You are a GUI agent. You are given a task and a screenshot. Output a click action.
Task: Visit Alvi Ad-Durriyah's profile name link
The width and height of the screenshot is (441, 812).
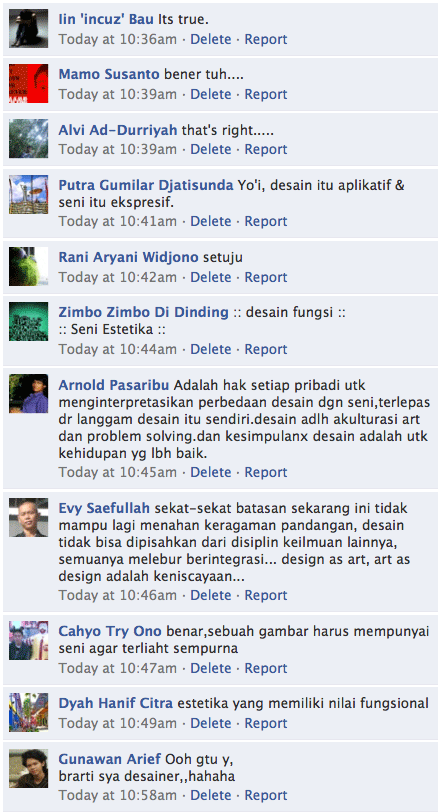pyautogui.click(x=118, y=130)
